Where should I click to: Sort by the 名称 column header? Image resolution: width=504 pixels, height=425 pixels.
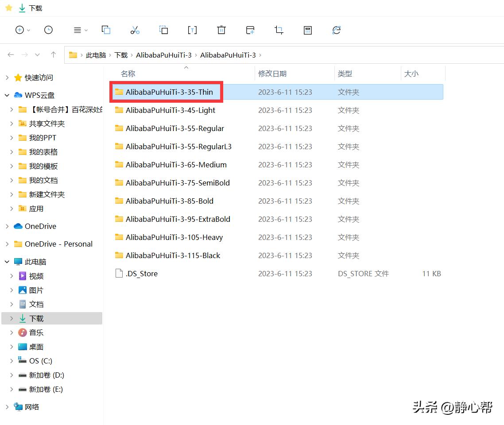128,73
